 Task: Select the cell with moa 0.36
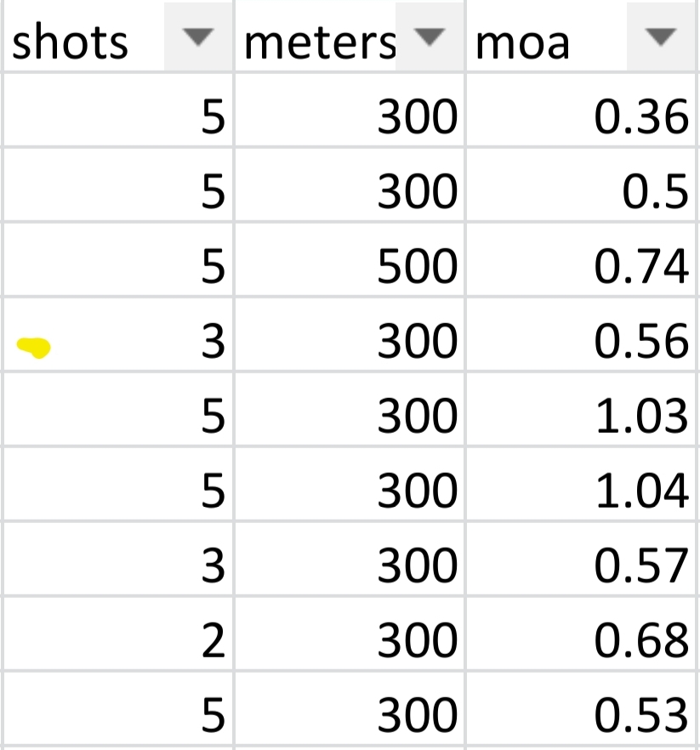pos(580,110)
